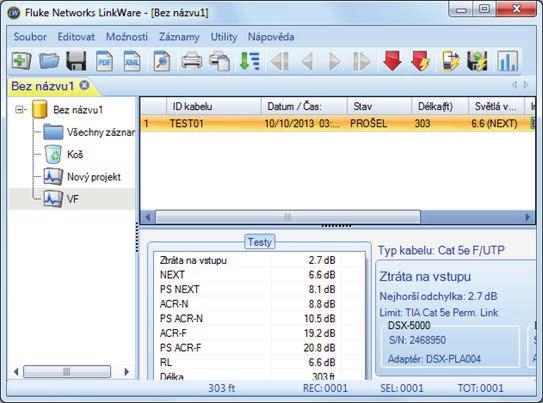The image size is (543, 403).
Task: Sort by Světlá v... column header
Action: pyautogui.click(x=497, y=106)
